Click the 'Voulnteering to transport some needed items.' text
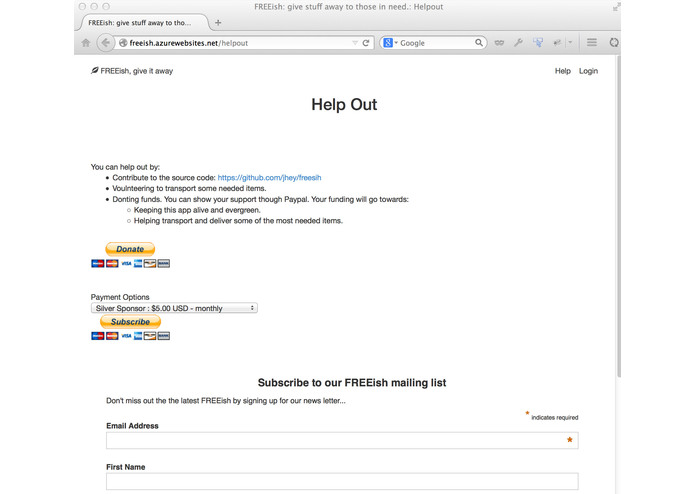The width and height of the screenshot is (695, 494). click(189, 188)
